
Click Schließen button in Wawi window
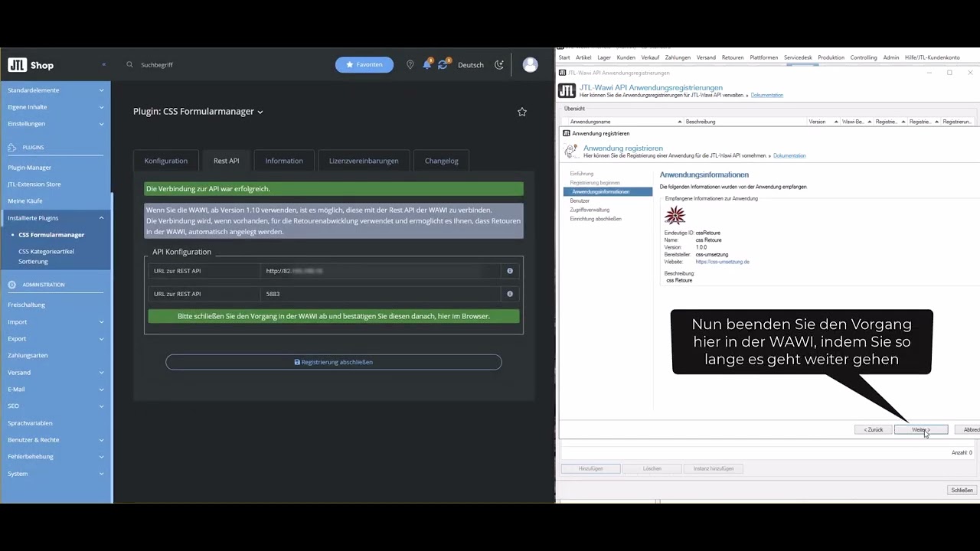click(962, 490)
